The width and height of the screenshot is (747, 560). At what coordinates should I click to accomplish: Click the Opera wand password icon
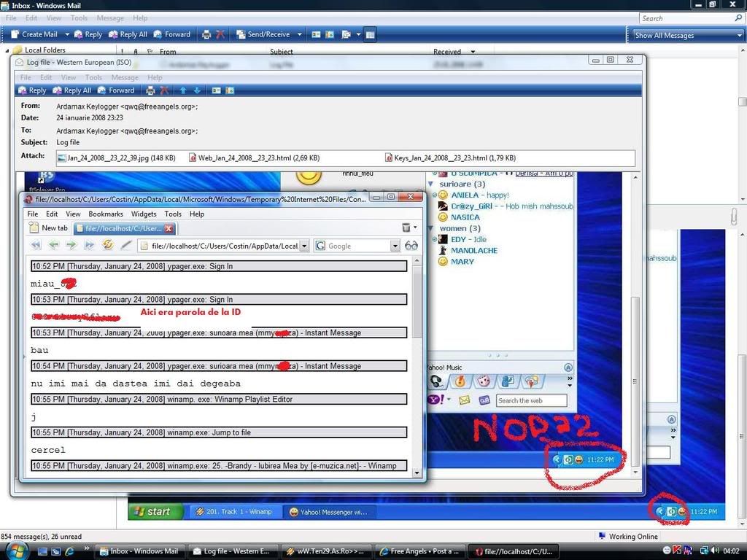pyautogui.click(x=125, y=246)
